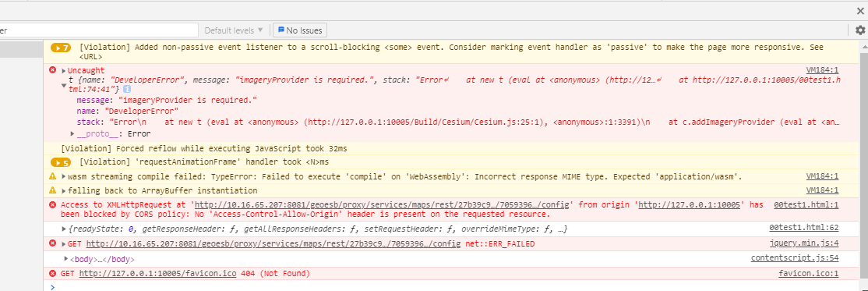Expand the wasm streaming compile failed warning
Viewport: 868px width, 291px height.
pyautogui.click(x=64, y=177)
